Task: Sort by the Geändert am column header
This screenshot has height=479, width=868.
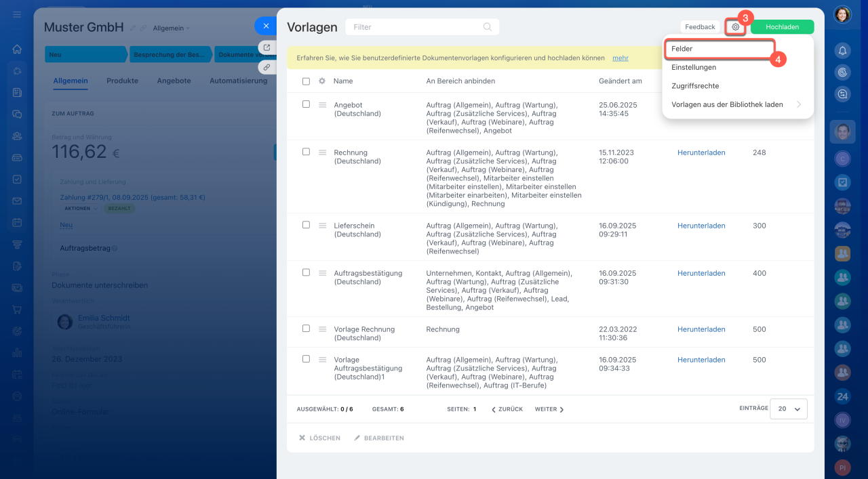Action: pyautogui.click(x=620, y=81)
